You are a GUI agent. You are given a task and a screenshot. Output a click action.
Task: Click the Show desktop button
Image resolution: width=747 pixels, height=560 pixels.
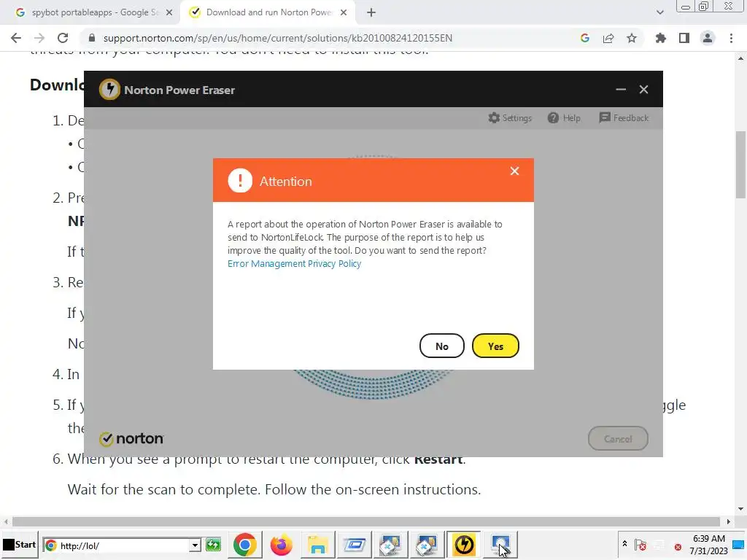tap(740, 545)
